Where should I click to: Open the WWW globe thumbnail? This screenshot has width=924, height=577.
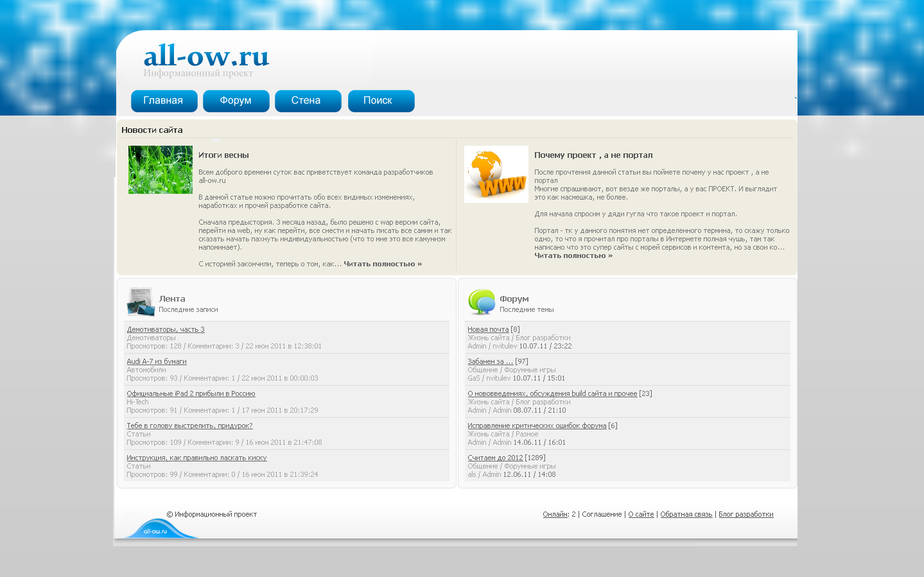point(496,174)
